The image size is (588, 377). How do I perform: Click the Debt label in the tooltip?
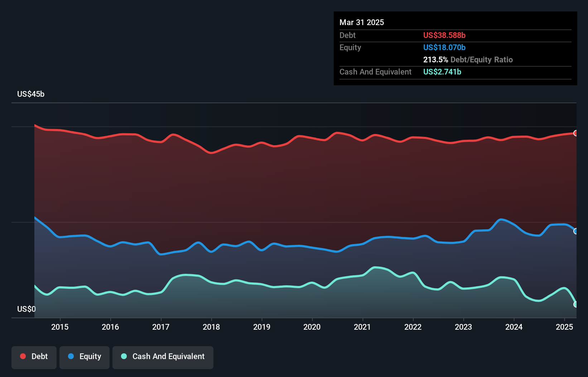click(x=347, y=35)
